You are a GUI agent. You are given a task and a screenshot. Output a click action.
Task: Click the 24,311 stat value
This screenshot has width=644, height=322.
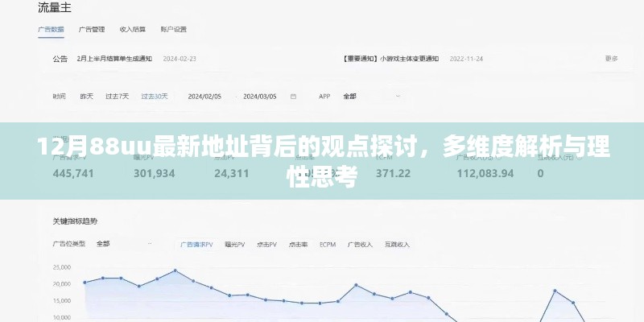coord(231,173)
